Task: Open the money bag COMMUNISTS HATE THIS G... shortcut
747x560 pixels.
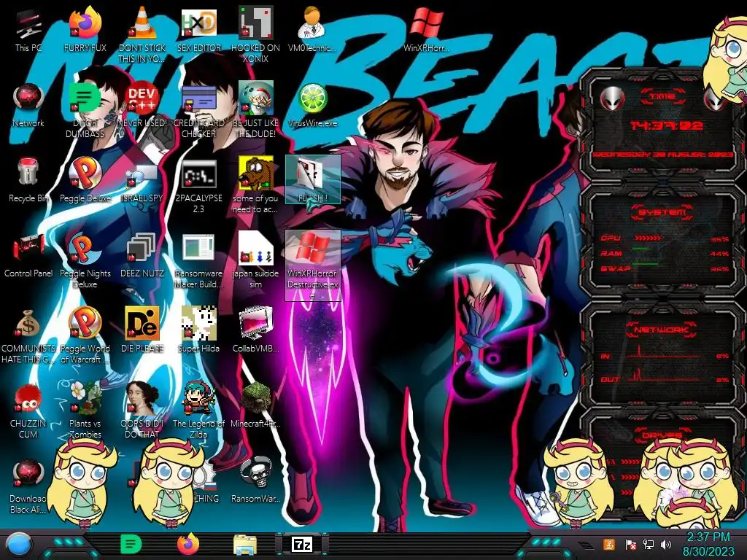Action: 28,335
